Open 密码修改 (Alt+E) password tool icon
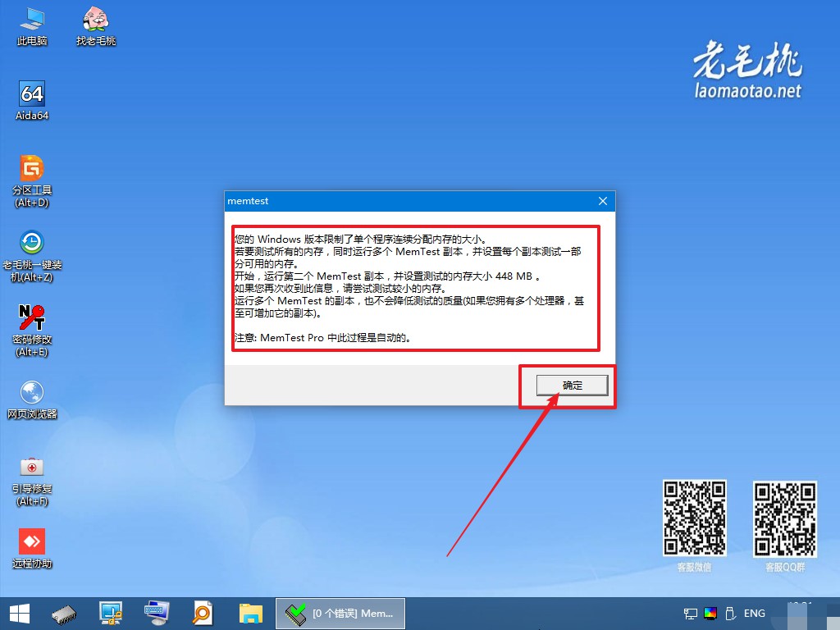Image resolution: width=840 pixels, height=630 pixels. [32, 331]
